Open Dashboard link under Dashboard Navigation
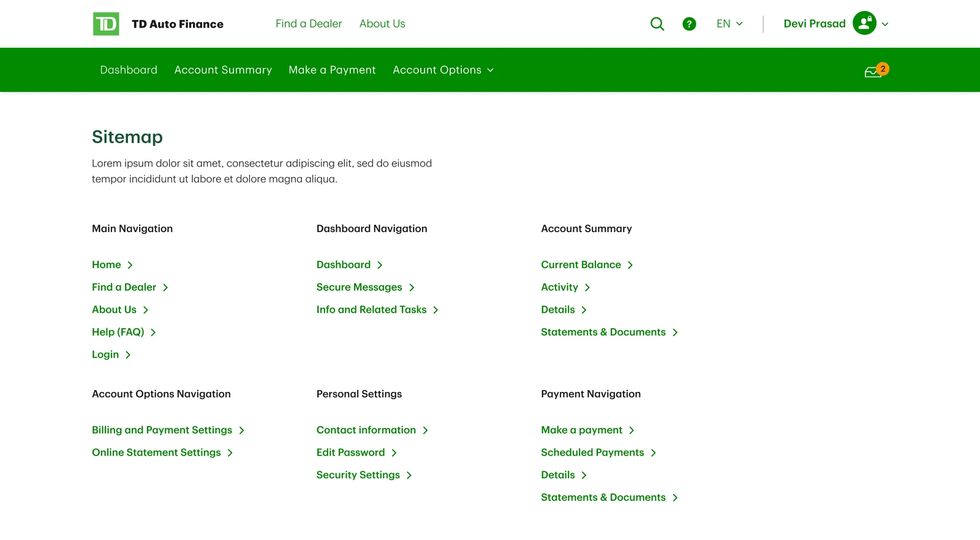The image size is (980, 540). pos(350,264)
